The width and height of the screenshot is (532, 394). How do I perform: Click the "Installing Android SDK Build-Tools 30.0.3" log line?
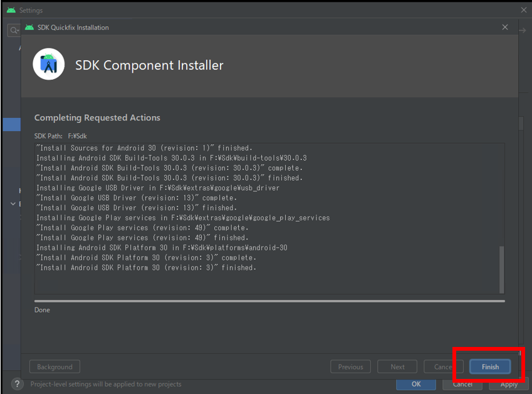tap(171, 158)
